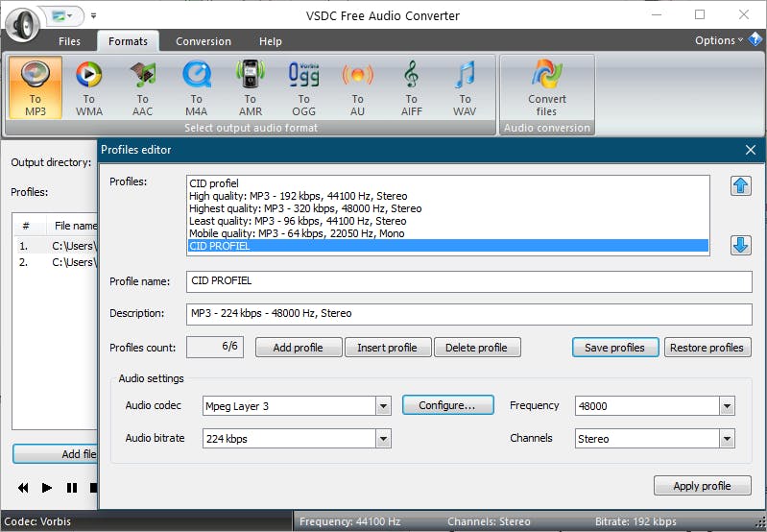Image resolution: width=767 pixels, height=532 pixels.
Task: Open the Options menu
Action: click(719, 40)
